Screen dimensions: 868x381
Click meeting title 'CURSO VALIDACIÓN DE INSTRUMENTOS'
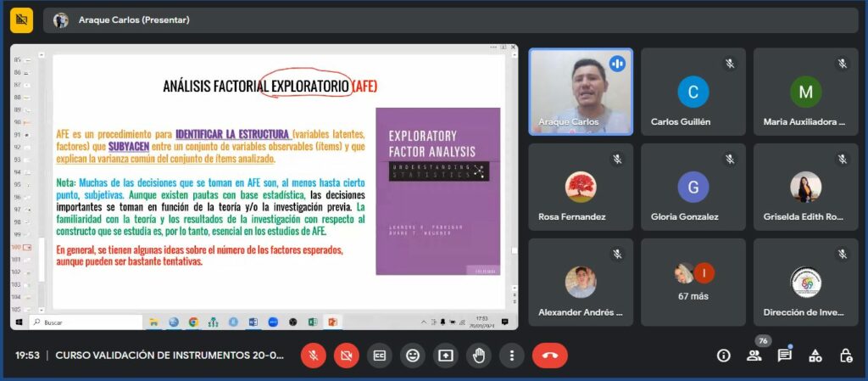click(170, 356)
